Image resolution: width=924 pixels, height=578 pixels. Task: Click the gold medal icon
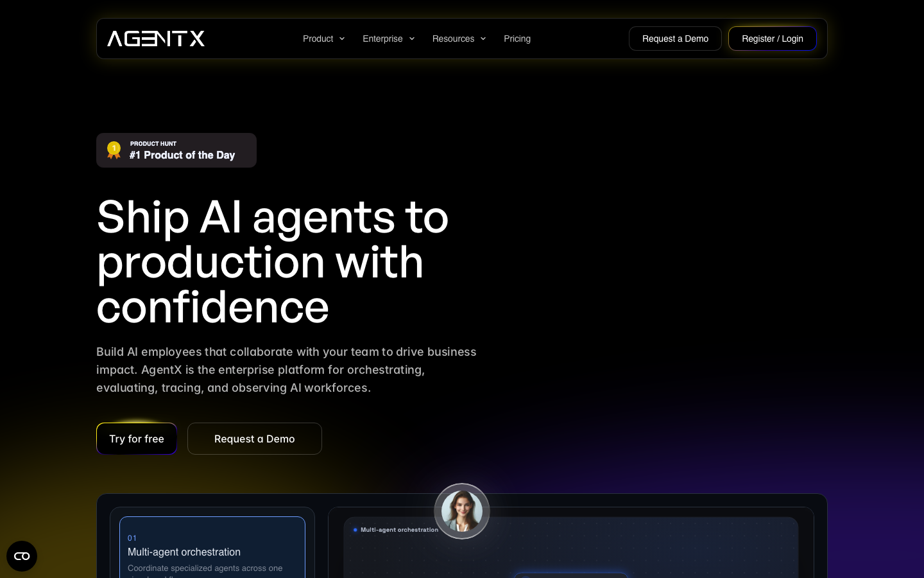114,150
